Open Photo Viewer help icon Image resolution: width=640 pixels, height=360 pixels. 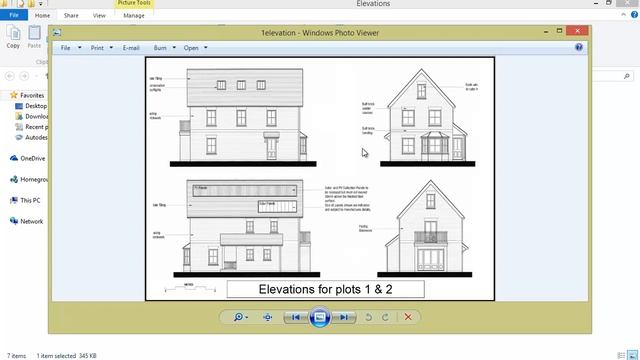pos(579,47)
